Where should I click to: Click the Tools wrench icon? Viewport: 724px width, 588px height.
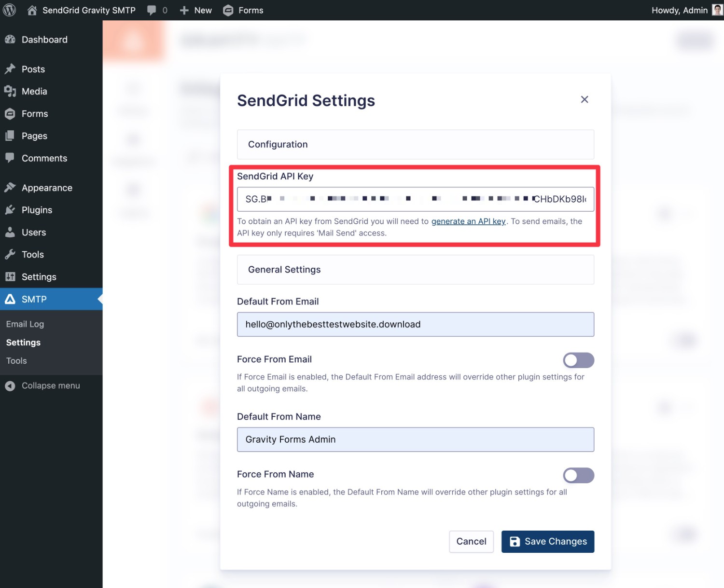coord(10,254)
